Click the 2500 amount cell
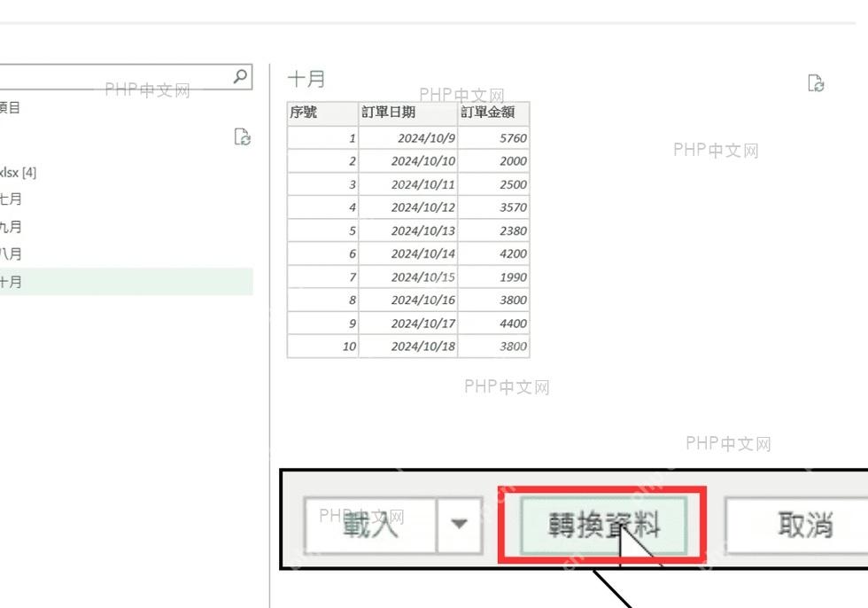The image size is (868, 608). (494, 184)
